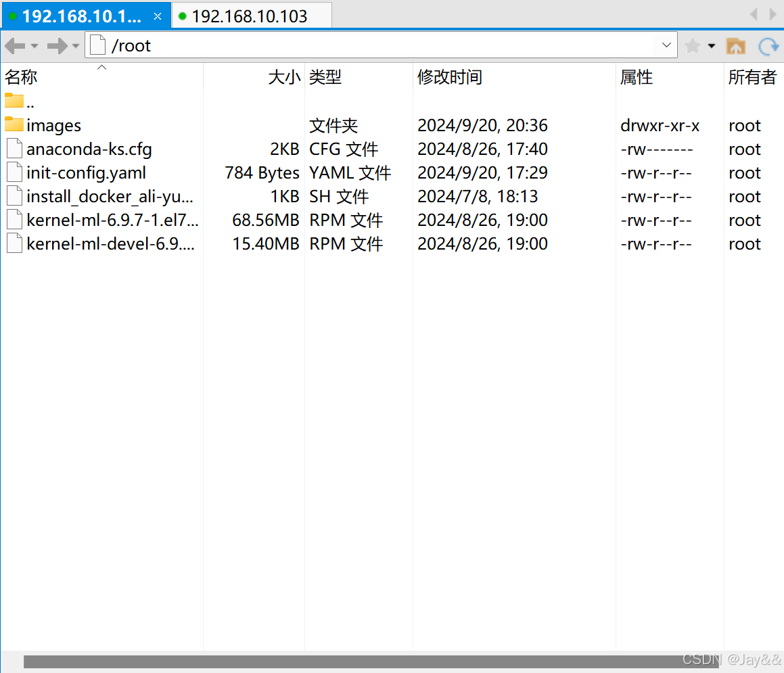Click the -rw------- permissions cell
The height and width of the screenshot is (673, 784).
[x=657, y=149]
